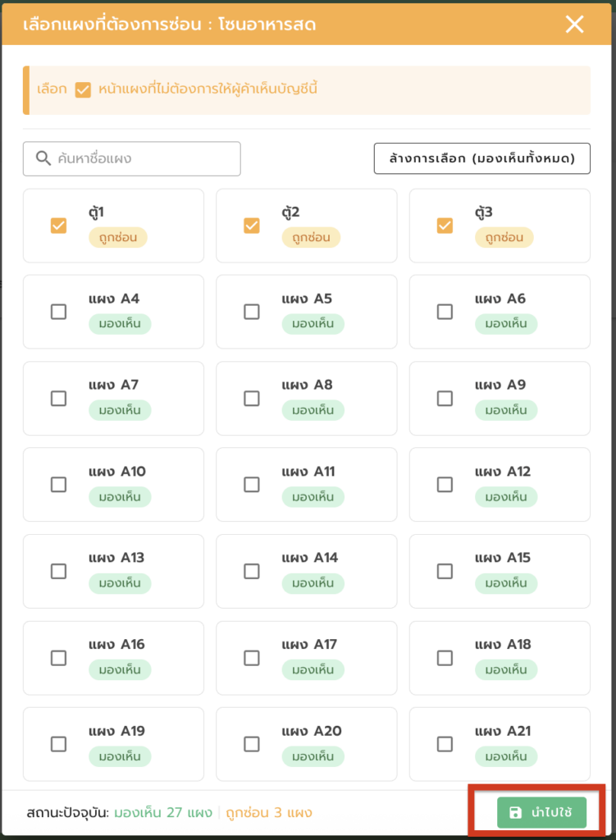
Task: Click the มองเห็น badge under แผง A6
Action: 505,324
